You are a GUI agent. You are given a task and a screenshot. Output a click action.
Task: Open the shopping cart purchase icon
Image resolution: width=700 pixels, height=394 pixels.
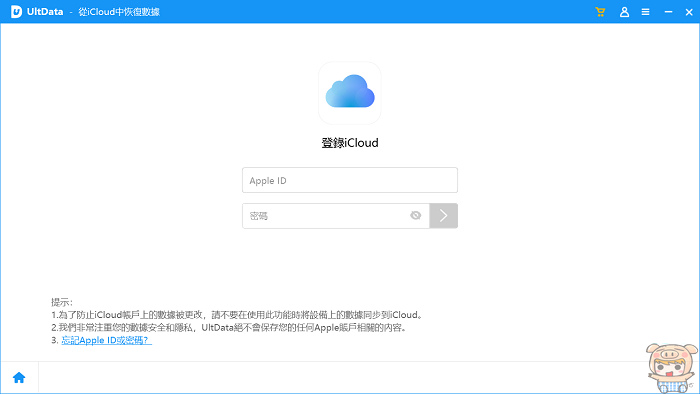point(600,12)
